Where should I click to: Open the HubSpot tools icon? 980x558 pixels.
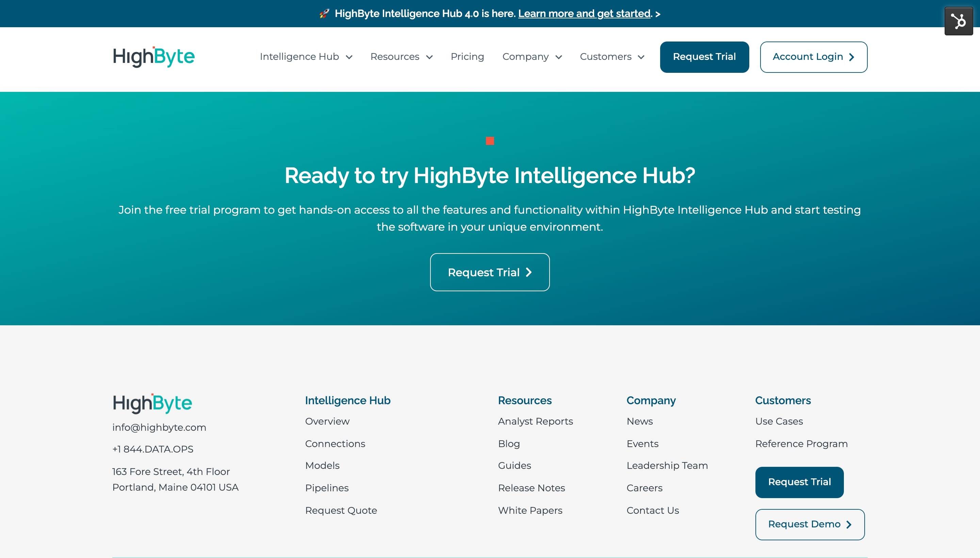pyautogui.click(x=958, y=21)
